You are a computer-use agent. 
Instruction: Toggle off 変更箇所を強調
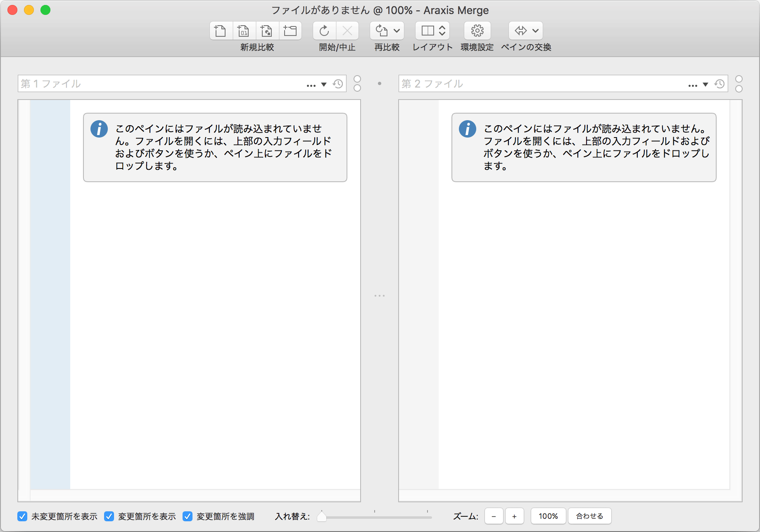188,516
